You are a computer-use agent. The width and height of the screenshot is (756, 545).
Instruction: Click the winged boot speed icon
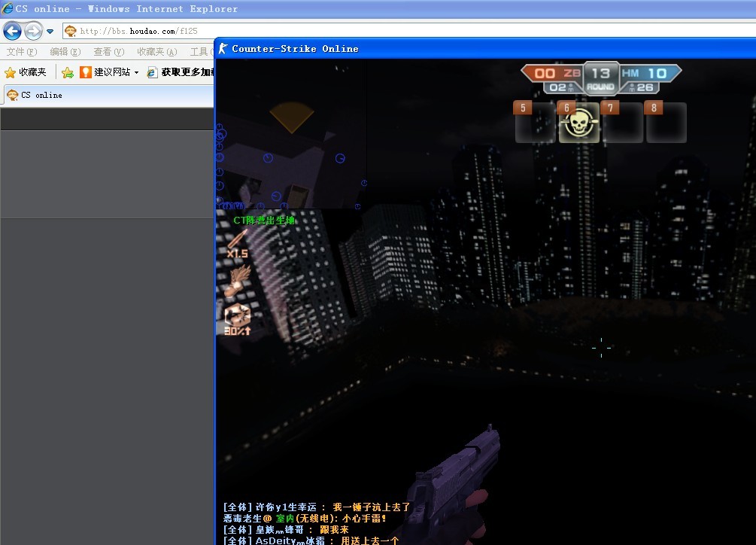[238, 280]
